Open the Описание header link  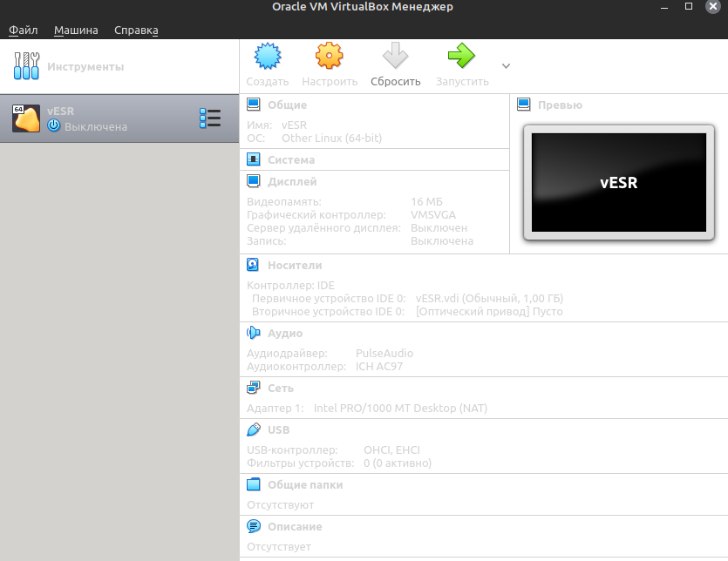(295, 527)
